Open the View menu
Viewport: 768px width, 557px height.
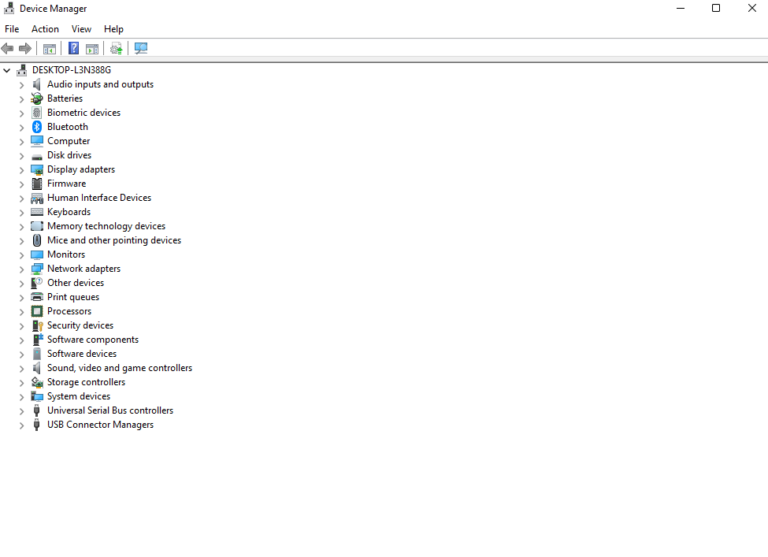81,29
